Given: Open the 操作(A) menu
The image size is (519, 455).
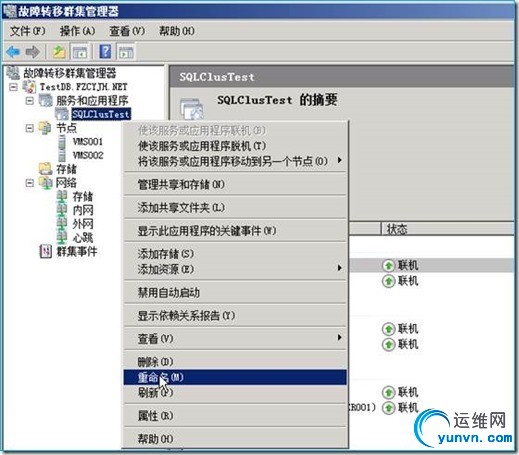Looking at the screenshot, I should pyautogui.click(x=77, y=31).
